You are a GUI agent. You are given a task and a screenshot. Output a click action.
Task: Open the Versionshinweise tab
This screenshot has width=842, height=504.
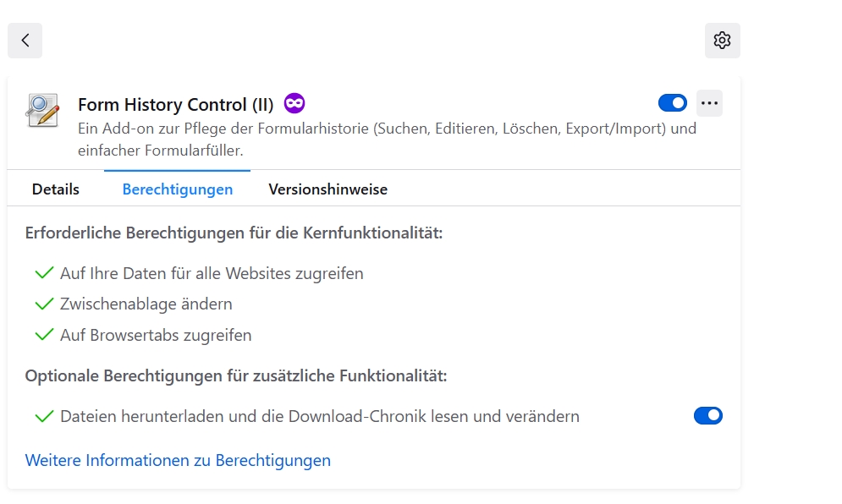click(x=327, y=189)
